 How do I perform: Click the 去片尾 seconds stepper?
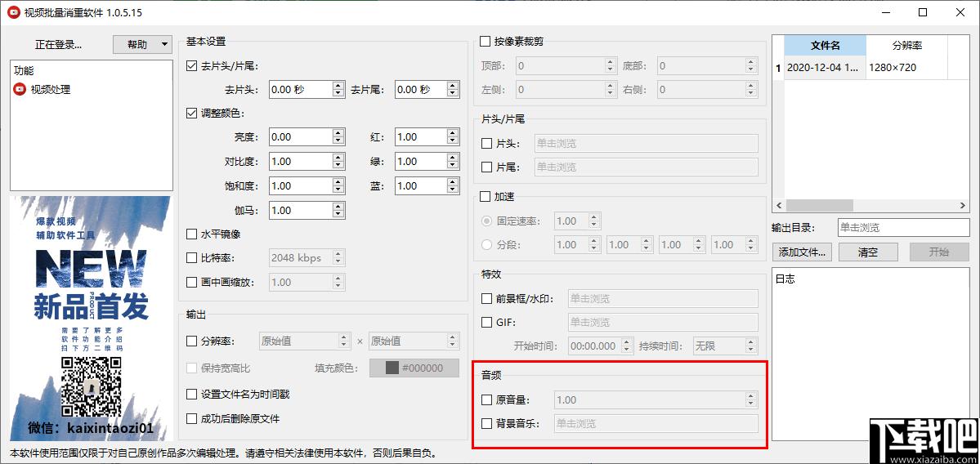coord(453,89)
